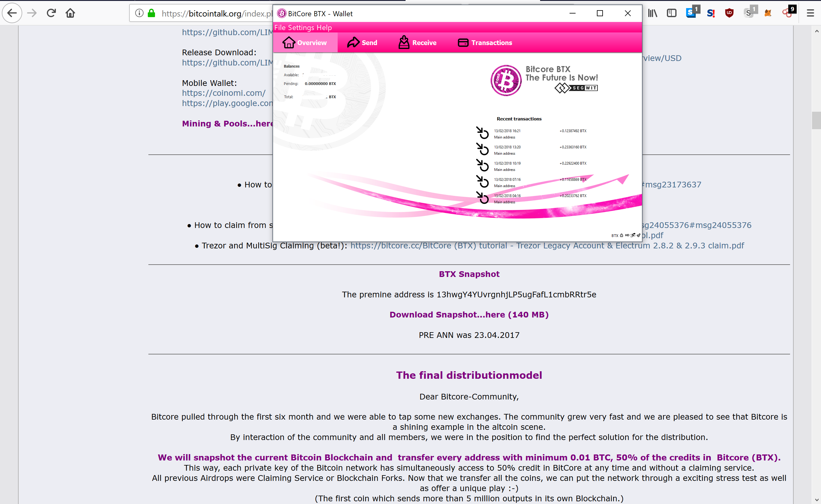Click the browser forward arrow
Image resolution: width=821 pixels, height=504 pixels.
(x=32, y=13)
